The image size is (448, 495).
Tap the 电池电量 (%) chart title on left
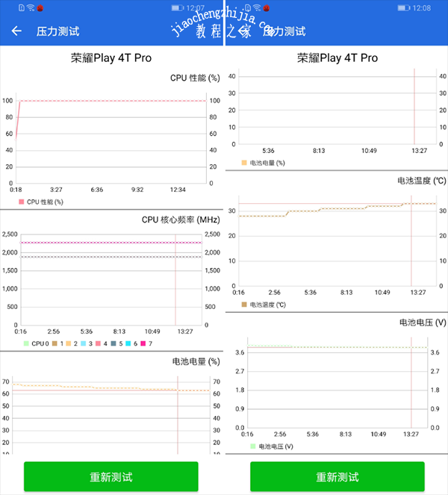(x=196, y=361)
